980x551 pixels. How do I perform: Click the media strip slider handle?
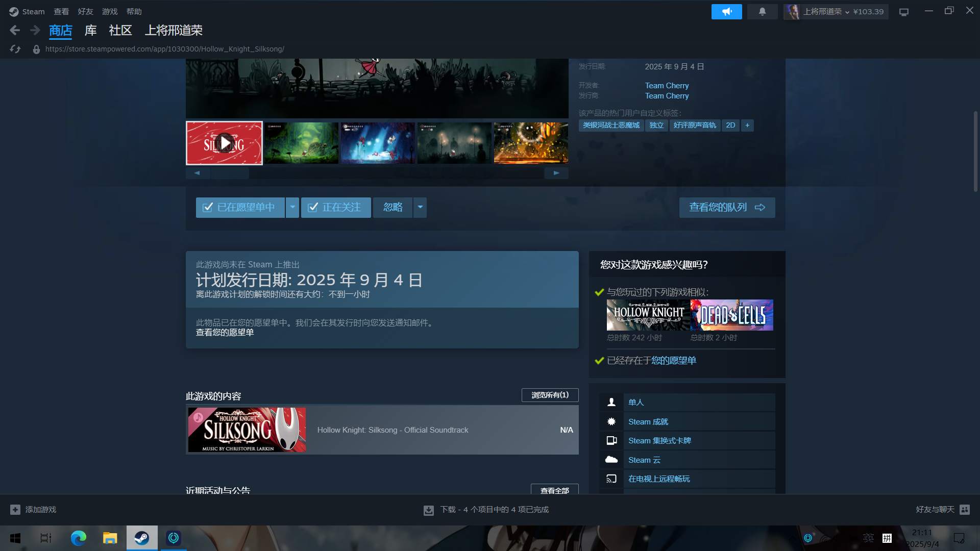point(230,173)
